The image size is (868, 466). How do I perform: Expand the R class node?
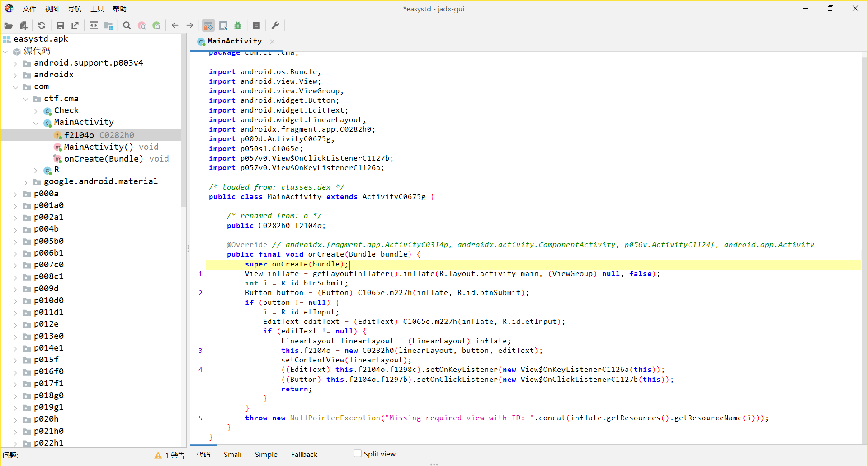(x=36, y=171)
